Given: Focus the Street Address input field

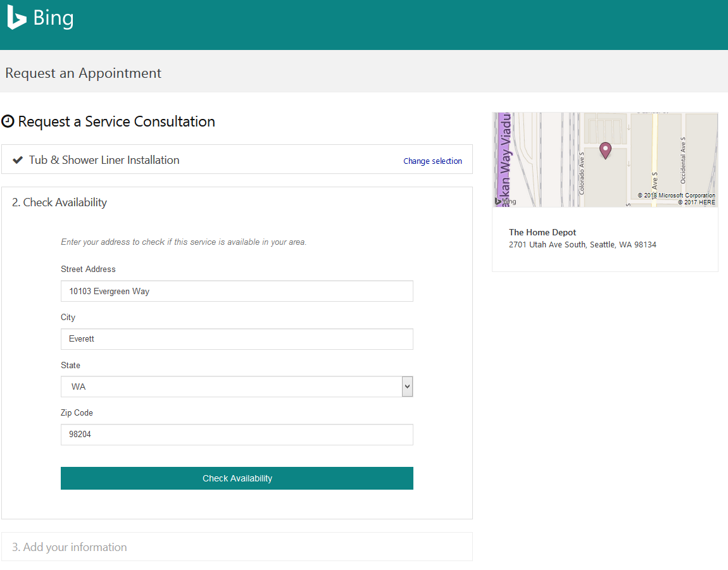Looking at the screenshot, I should [237, 291].
